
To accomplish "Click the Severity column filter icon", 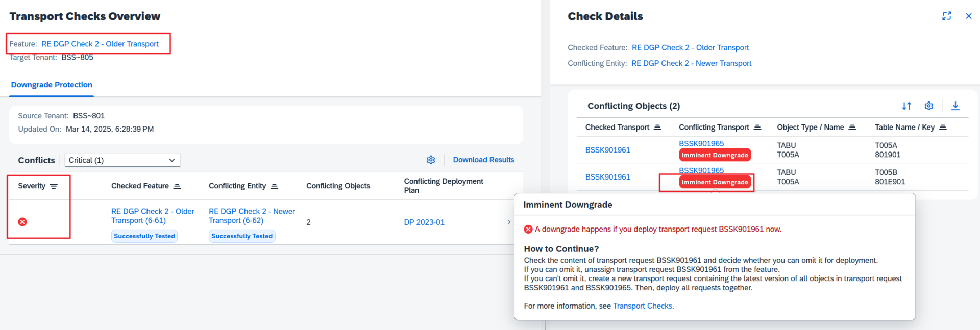I will 54,186.
